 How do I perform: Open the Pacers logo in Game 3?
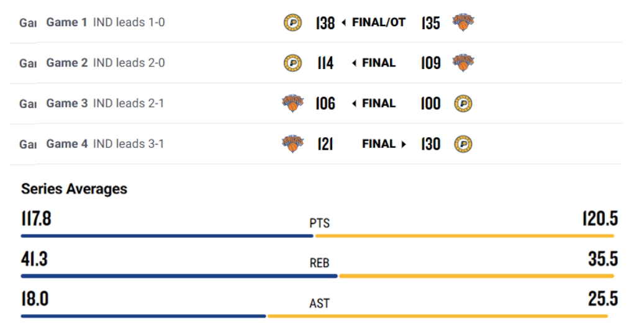[x=463, y=104]
